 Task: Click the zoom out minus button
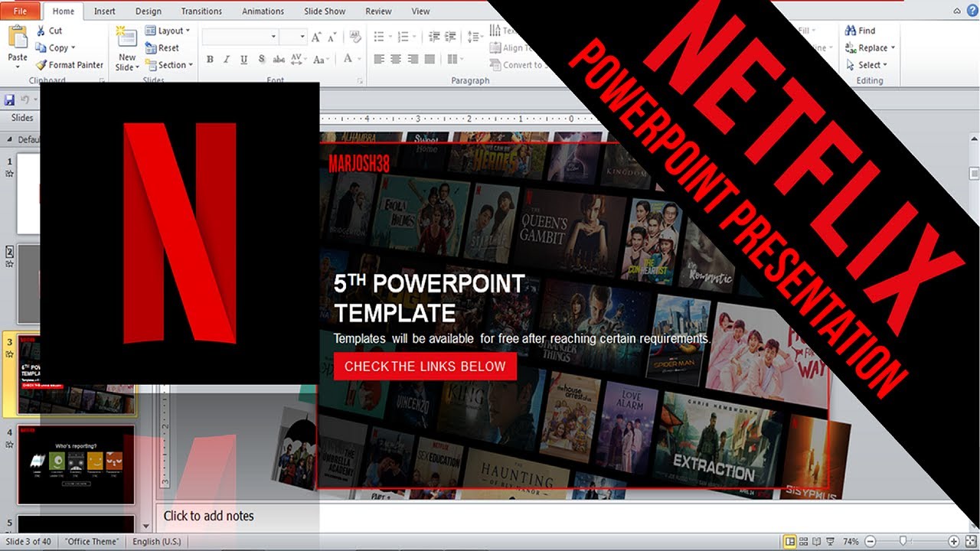(871, 542)
